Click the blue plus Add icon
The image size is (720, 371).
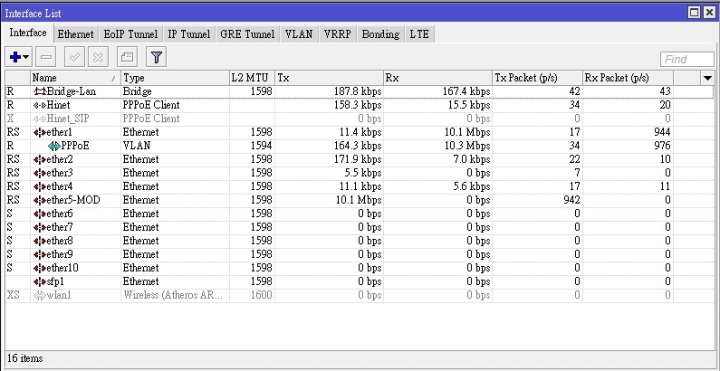point(15,57)
